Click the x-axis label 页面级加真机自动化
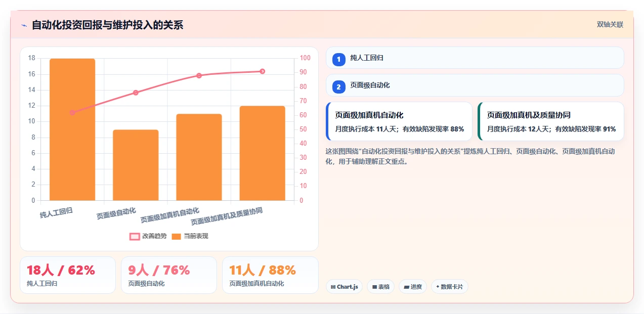Viewport: 644px width, 314px height. [170, 215]
